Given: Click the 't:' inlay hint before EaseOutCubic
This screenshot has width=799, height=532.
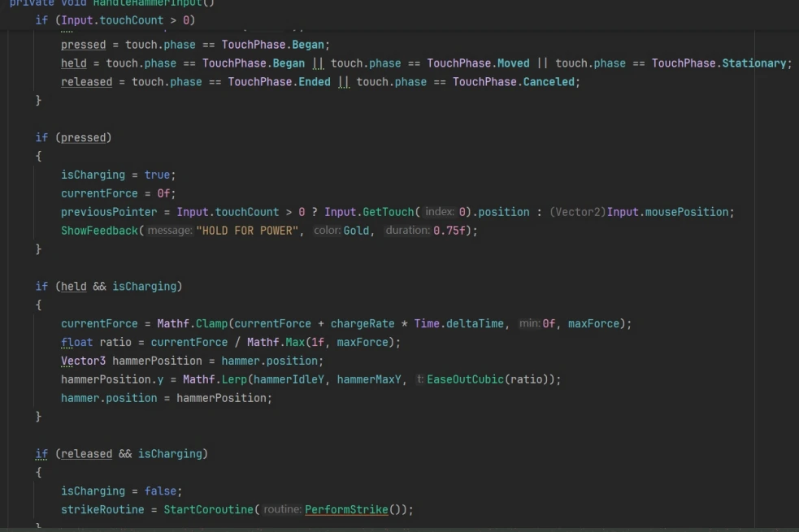Looking at the screenshot, I should pyautogui.click(x=420, y=379).
